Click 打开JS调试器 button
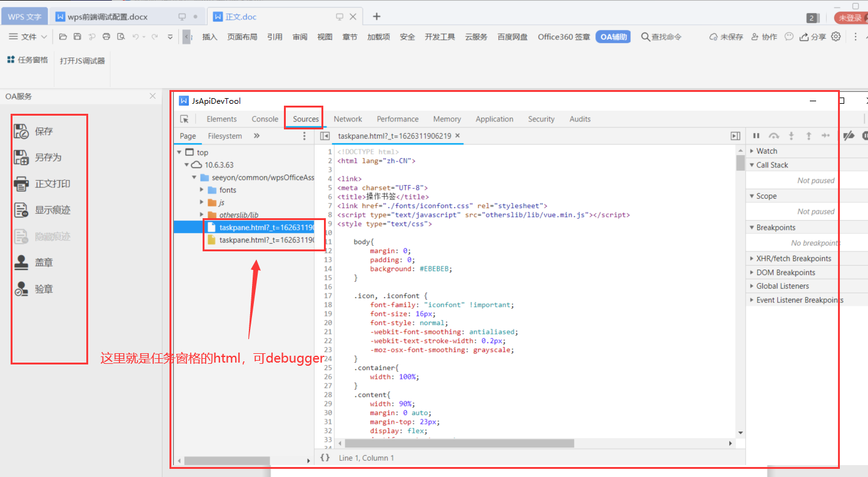 pyautogui.click(x=82, y=61)
